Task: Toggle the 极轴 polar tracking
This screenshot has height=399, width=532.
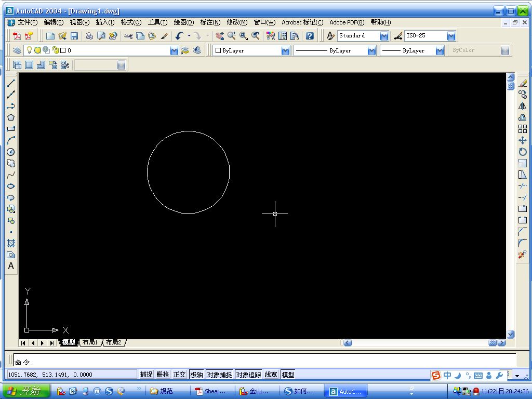Action: (196, 375)
